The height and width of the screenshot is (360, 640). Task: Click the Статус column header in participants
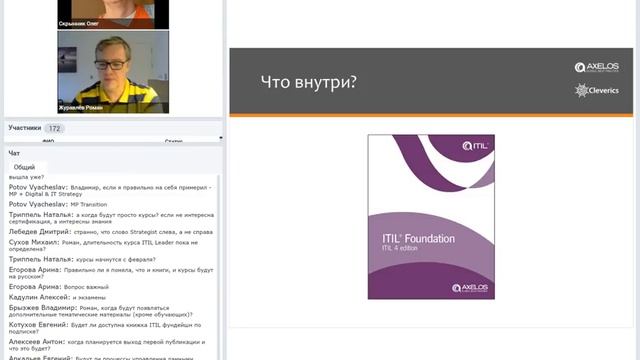tap(173, 141)
